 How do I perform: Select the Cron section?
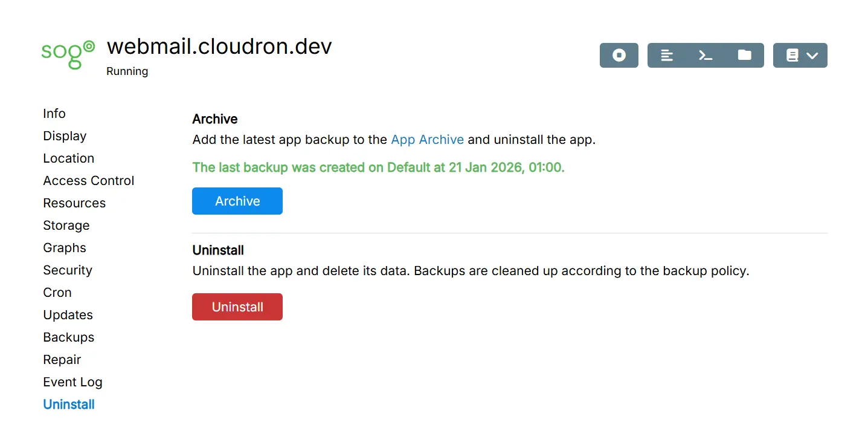coord(57,293)
